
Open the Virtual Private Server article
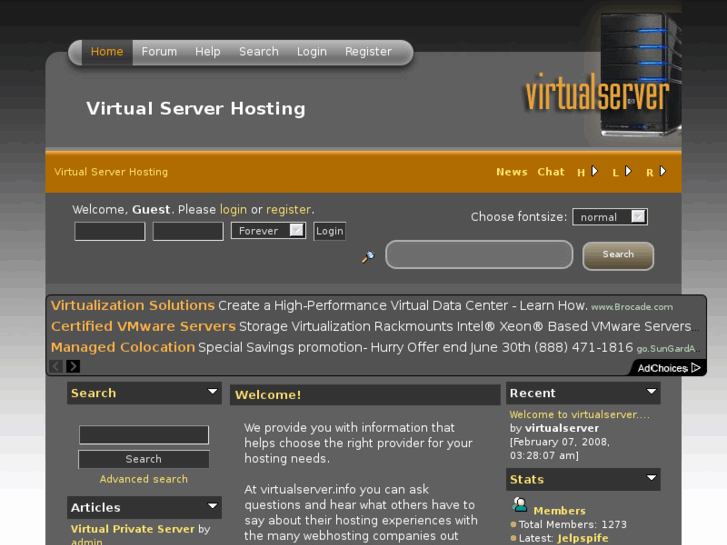pos(133,529)
